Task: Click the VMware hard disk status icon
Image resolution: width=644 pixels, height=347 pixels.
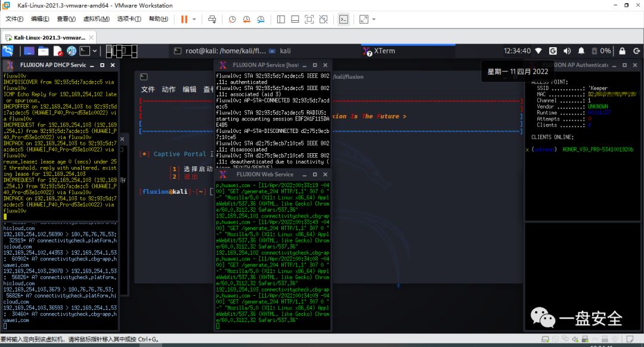Action: click(546, 339)
